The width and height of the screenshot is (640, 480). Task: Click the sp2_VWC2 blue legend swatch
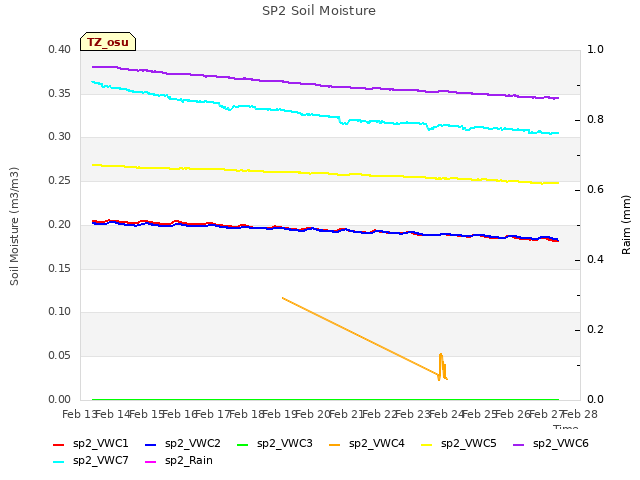tap(151, 444)
